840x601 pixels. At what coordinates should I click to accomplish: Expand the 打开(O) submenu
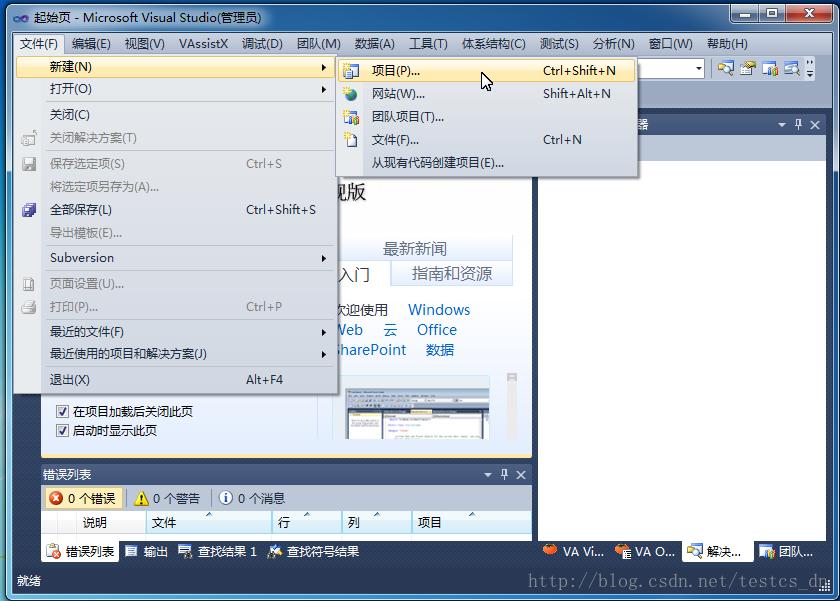[x=324, y=89]
